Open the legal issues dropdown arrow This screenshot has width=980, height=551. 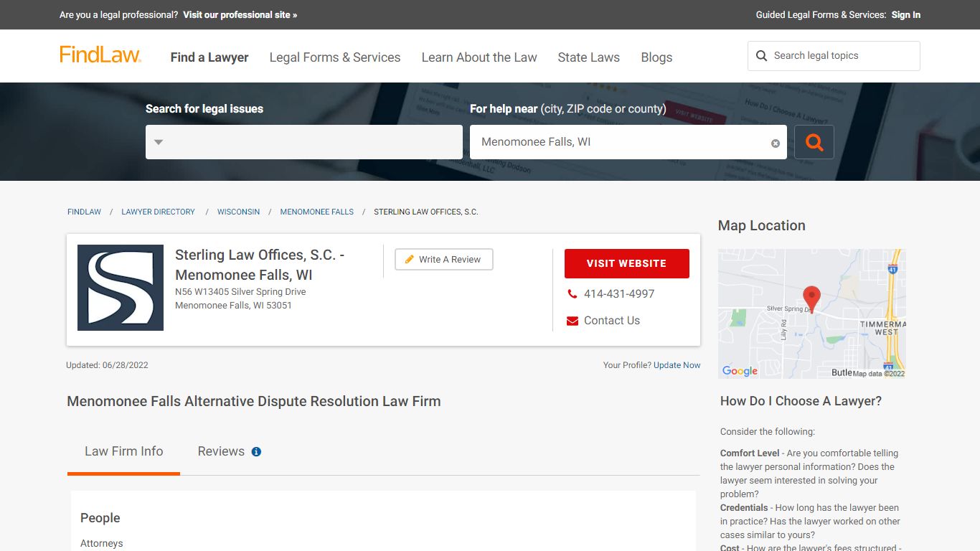point(159,142)
